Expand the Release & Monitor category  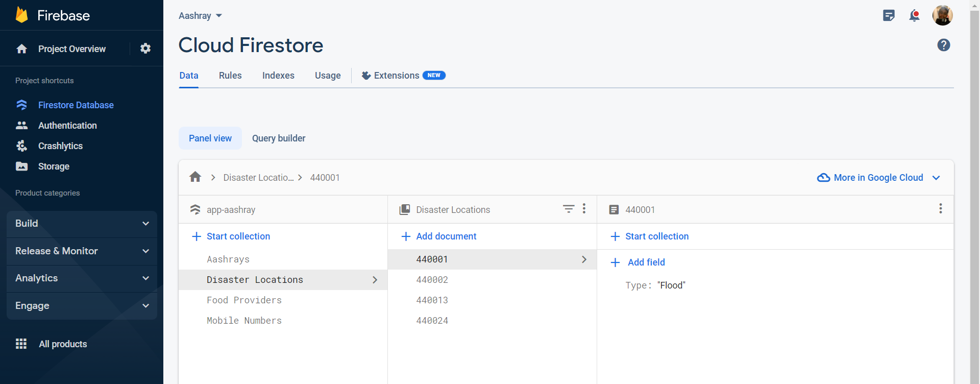82,251
